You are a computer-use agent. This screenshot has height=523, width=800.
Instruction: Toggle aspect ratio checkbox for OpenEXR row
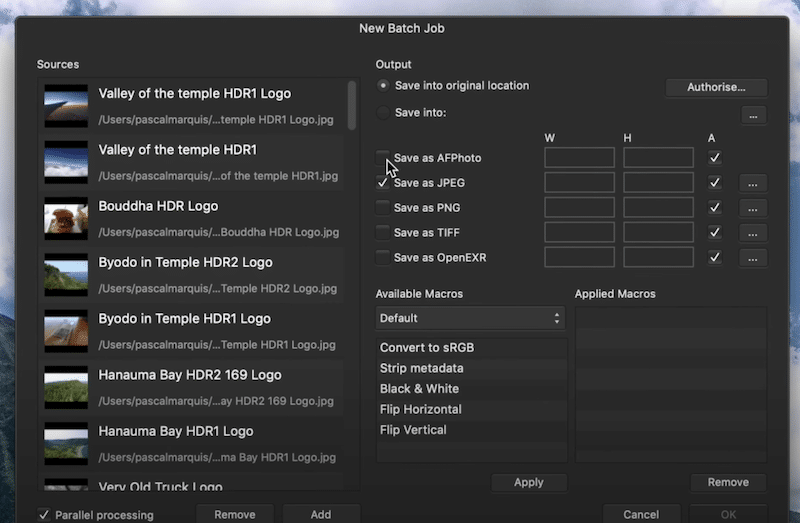coord(714,258)
